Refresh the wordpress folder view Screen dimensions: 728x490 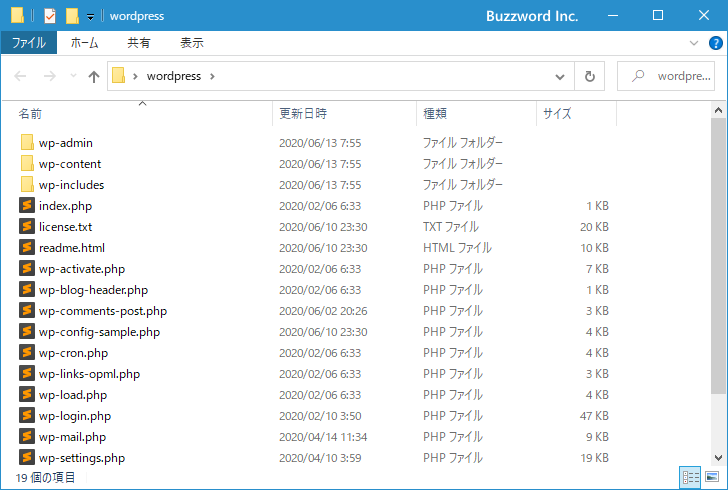coord(590,76)
